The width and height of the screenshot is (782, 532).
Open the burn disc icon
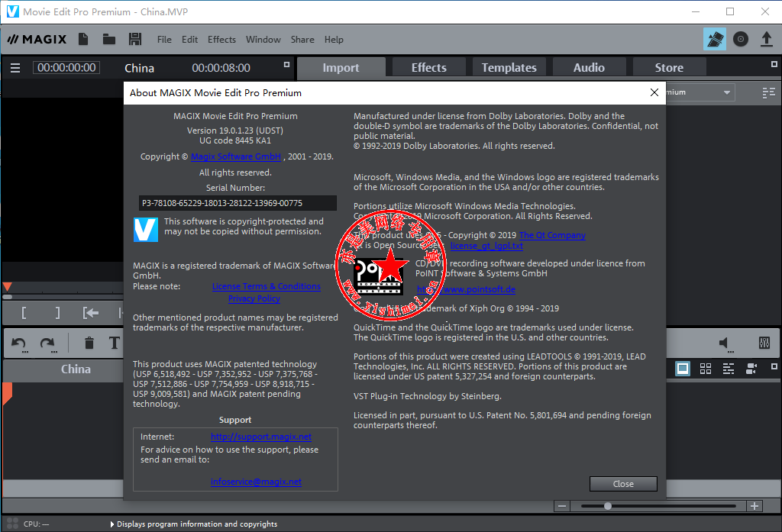point(741,39)
